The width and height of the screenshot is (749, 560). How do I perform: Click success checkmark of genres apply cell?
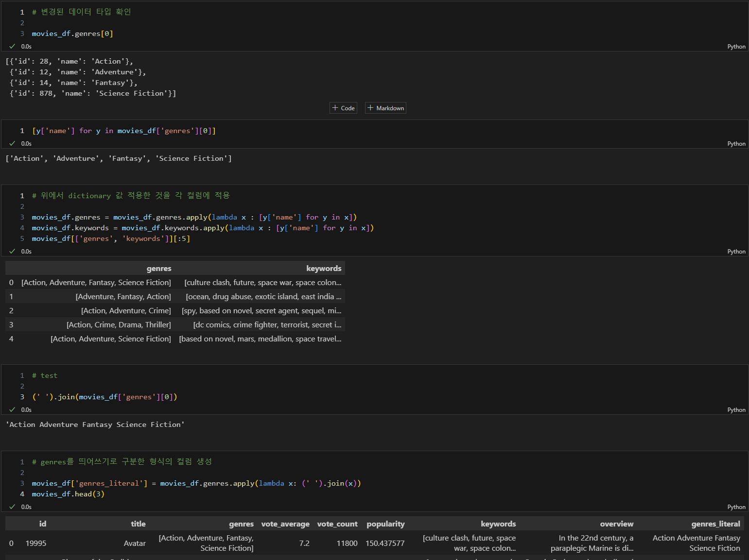coord(12,252)
